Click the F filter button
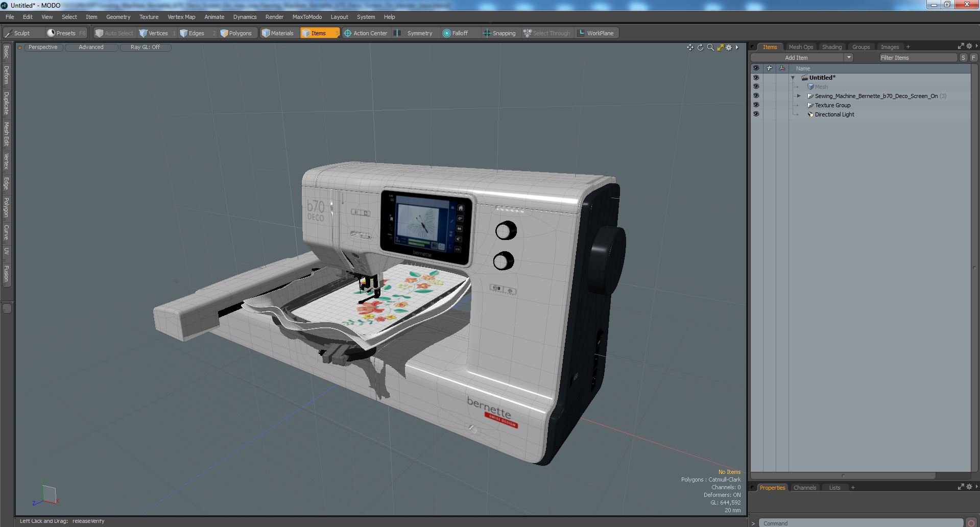The width and height of the screenshot is (980, 527). click(x=973, y=58)
